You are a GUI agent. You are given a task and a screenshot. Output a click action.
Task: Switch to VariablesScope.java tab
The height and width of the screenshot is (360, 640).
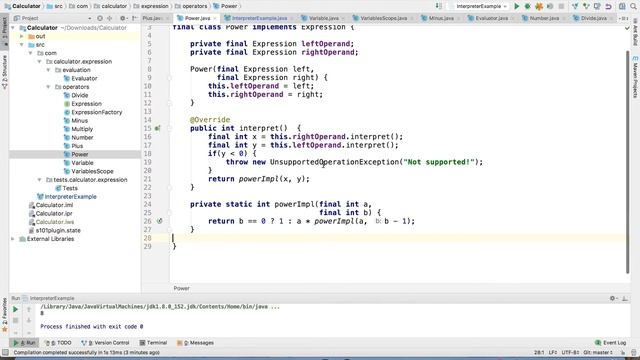point(384,18)
